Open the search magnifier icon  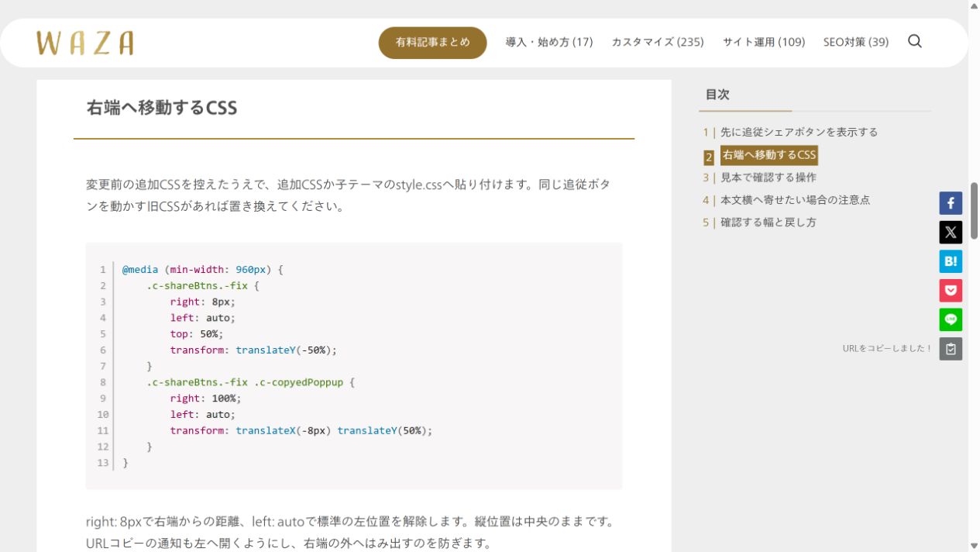pyautogui.click(x=915, y=42)
